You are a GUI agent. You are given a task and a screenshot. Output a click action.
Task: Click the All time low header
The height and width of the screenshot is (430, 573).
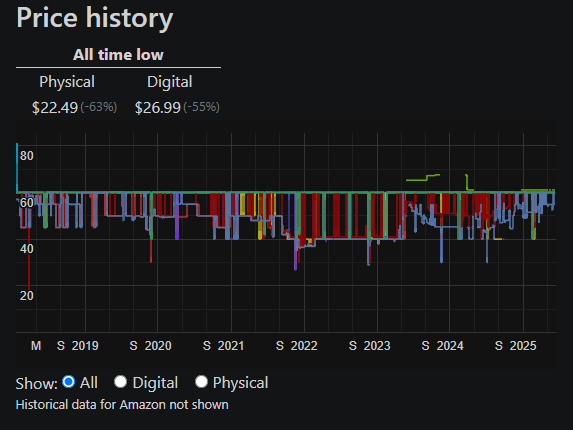point(118,55)
